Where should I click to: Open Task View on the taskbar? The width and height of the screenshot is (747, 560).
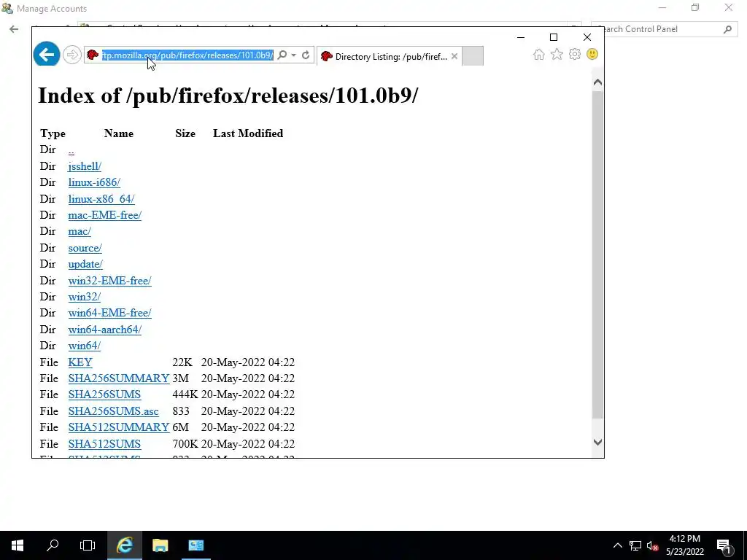(88, 545)
